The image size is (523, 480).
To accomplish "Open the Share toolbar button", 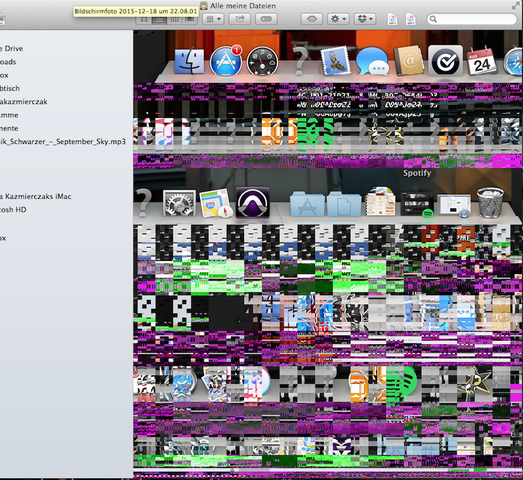I will pos(239,19).
